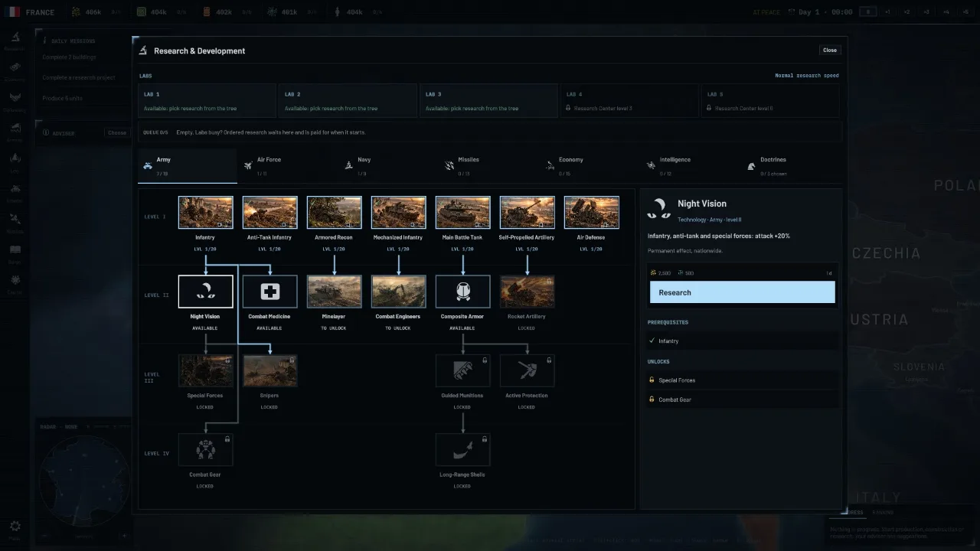Select the Lab 2 slot
The image size is (980, 551).
pos(348,101)
